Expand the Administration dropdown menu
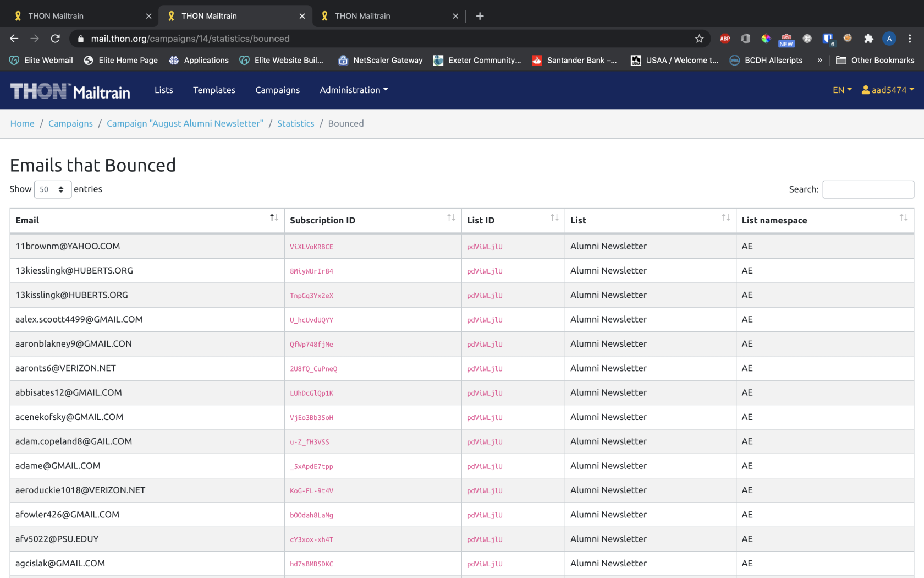Viewport: 924px width, 578px height. (x=354, y=90)
